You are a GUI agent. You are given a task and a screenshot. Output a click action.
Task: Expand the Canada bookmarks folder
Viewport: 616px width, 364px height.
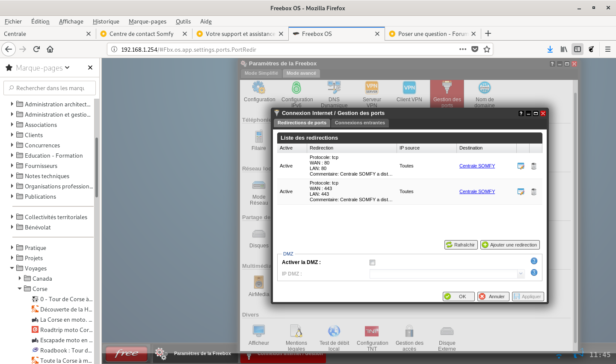[x=20, y=279]
